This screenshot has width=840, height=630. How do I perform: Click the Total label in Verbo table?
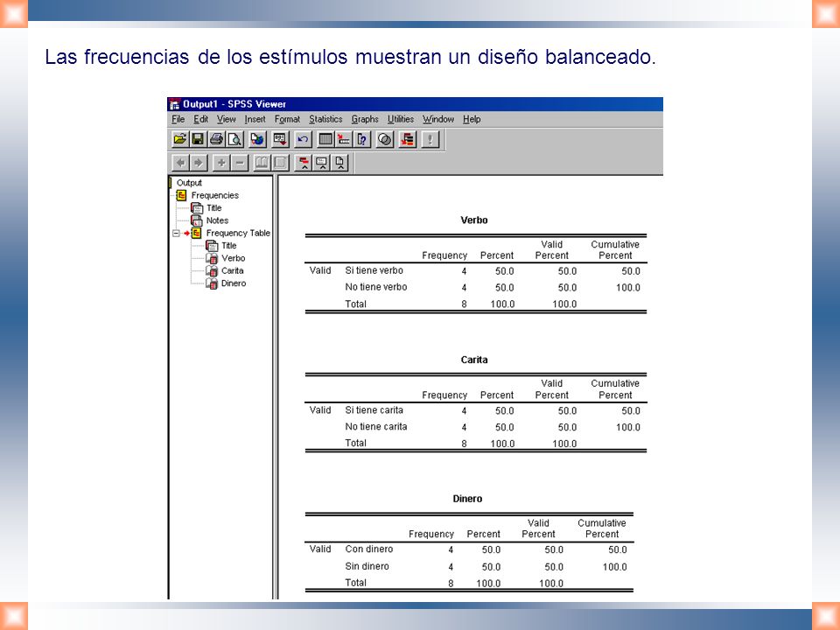(356, 304)
